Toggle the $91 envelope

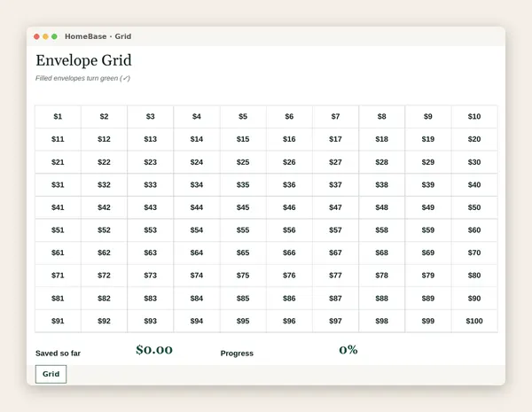(58, 321)
